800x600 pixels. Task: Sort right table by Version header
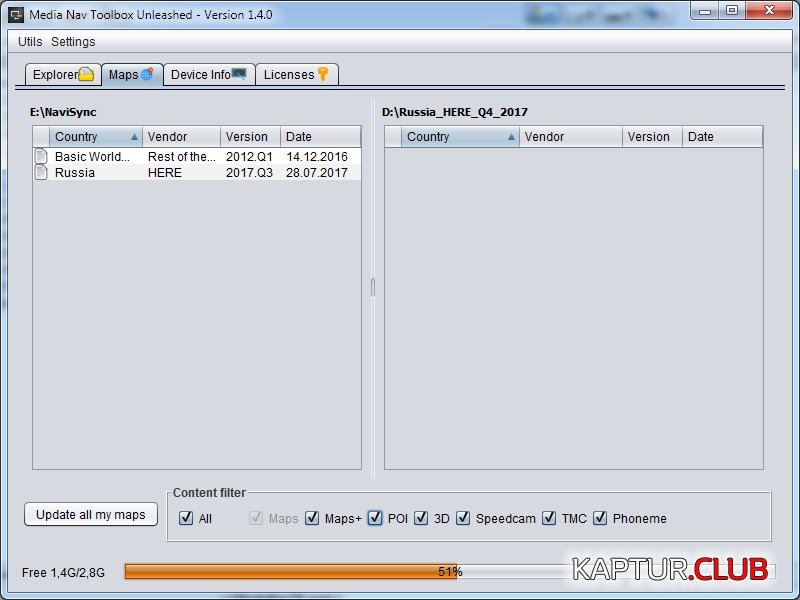[652, 137]
